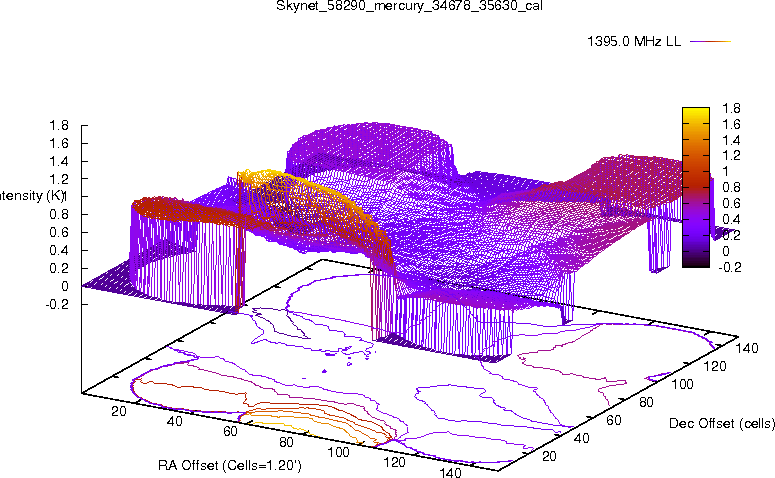This screenshot has height=478, width=775.
Task: Click the legend line sample beside 1395.0 MHz LL
Action: tap(710, 42)
